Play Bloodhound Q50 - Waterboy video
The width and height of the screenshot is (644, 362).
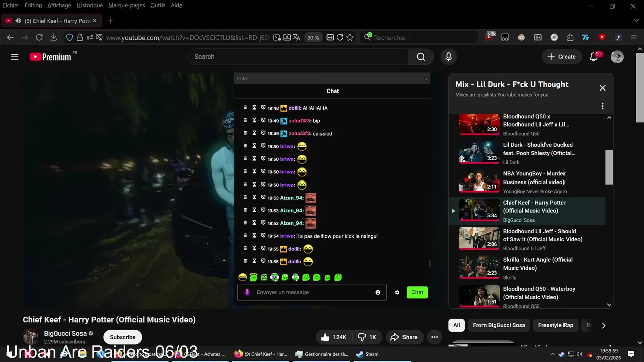tap(479, 296)
